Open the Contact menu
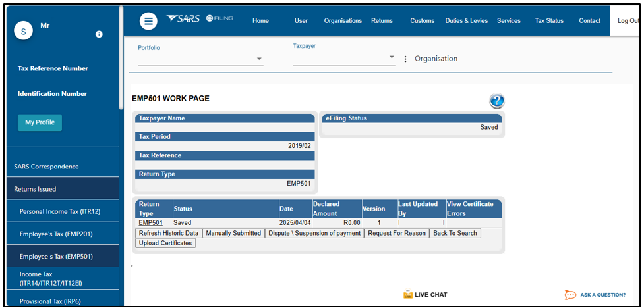644x308 pixels. click(x=589, y=21)
